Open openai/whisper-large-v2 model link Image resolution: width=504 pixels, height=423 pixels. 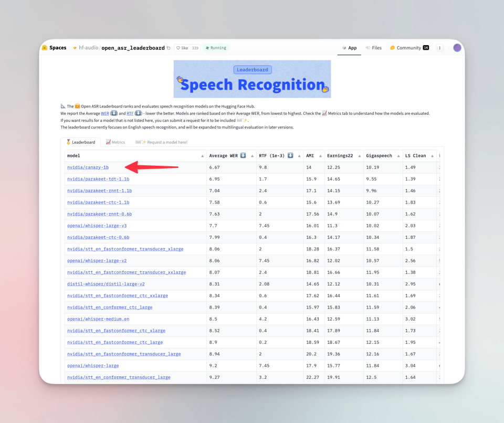tap(97, 261)
